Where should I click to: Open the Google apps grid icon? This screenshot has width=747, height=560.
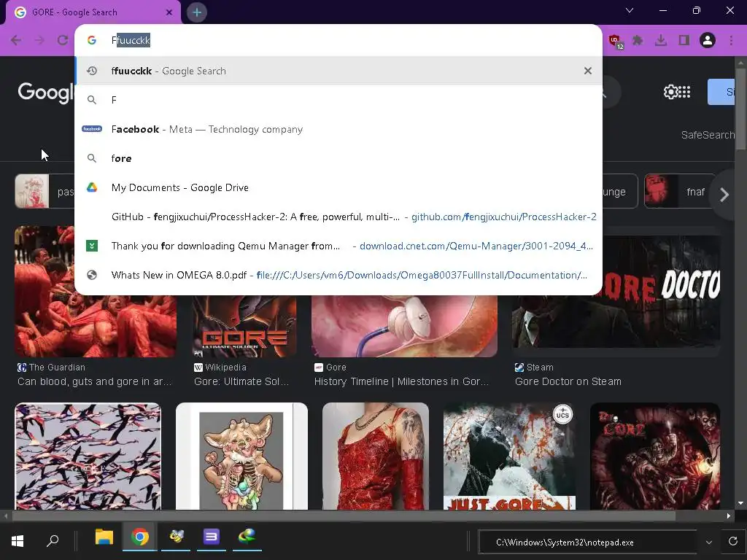[x=684, y=92]
